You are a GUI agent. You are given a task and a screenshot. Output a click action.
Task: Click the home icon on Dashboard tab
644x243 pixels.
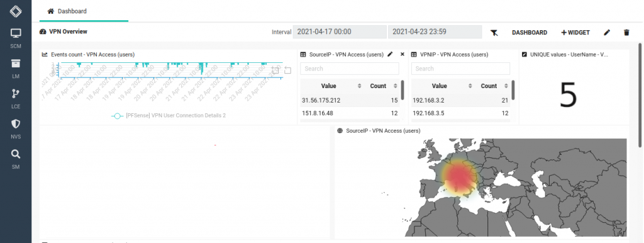[51, 11]
